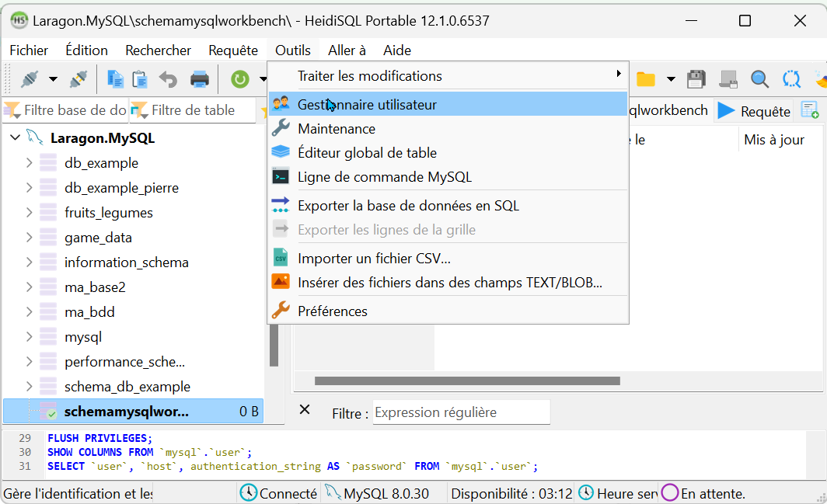Choose Maintenance from the Outils menu
The image size is (827, 504).
click(336, 129)
